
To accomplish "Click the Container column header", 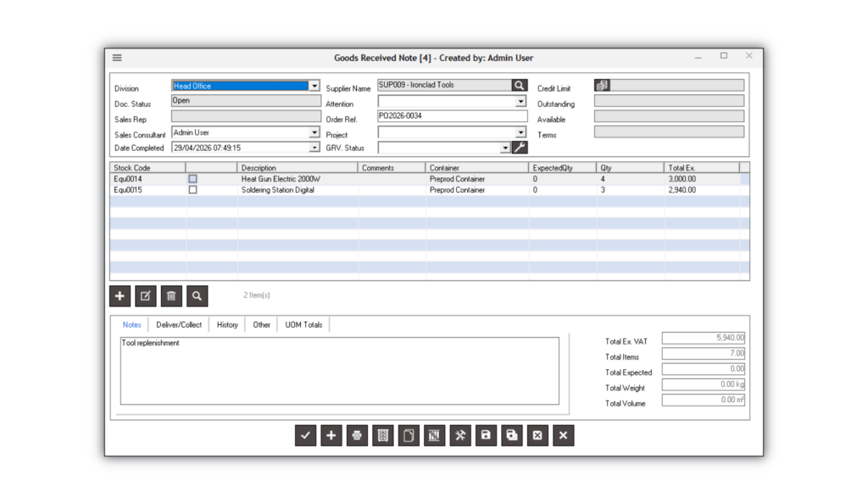I will [476, 167].
